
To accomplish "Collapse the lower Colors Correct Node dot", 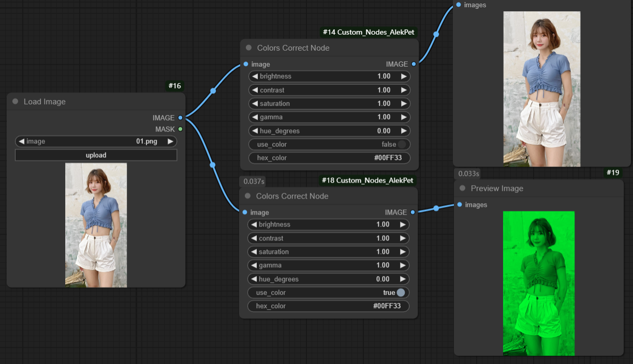I will click(x=247, y=196).
